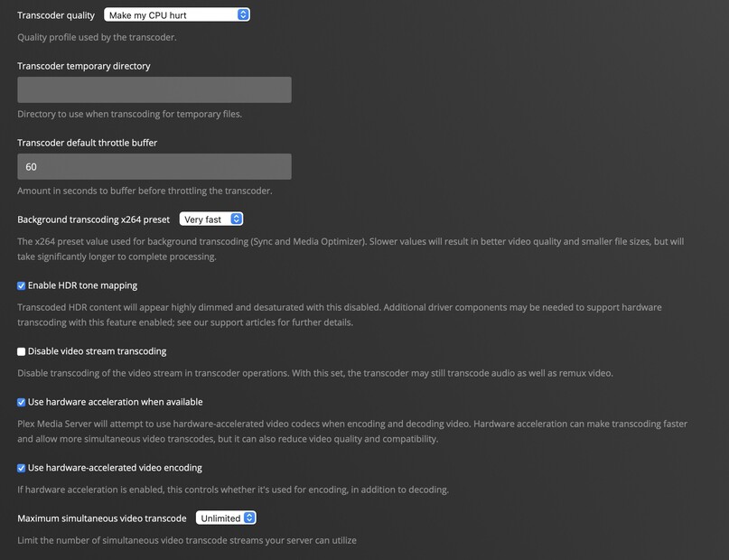The height and width of the screenshot is (560, 729).
Task: Click 'Transcoded HDR content will appear' description
Action: [x=340, y=314]
